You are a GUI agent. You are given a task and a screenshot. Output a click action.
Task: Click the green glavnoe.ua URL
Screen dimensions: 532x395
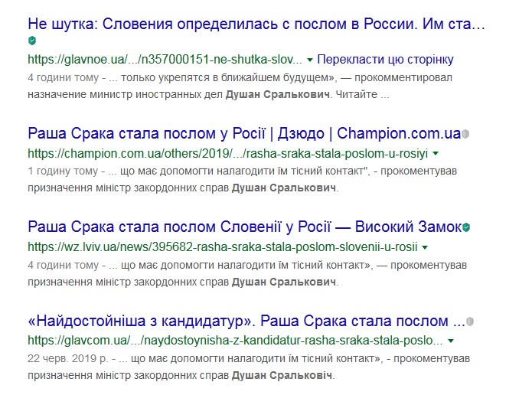pyautogui.click(x=164, y=59)
